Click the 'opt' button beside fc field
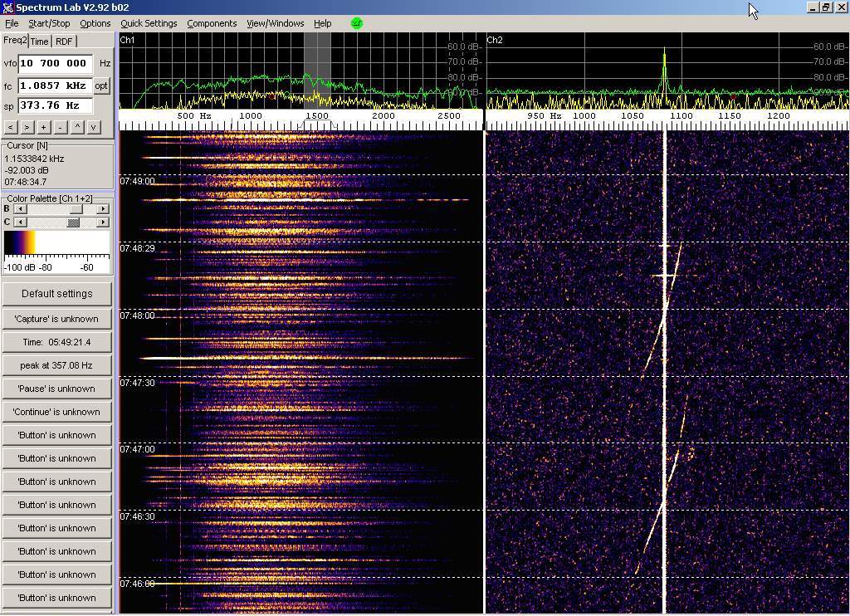850x616 pixels. pos(101,86)
